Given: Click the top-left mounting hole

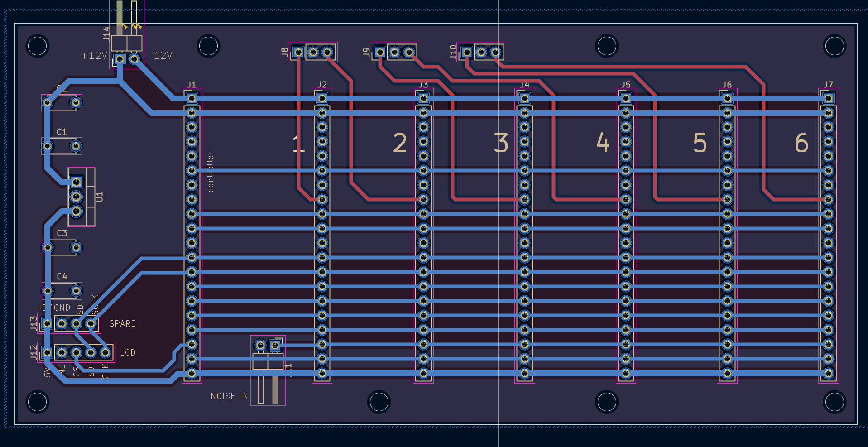Looking at the screenshot, I should click(x=38, y=46).
